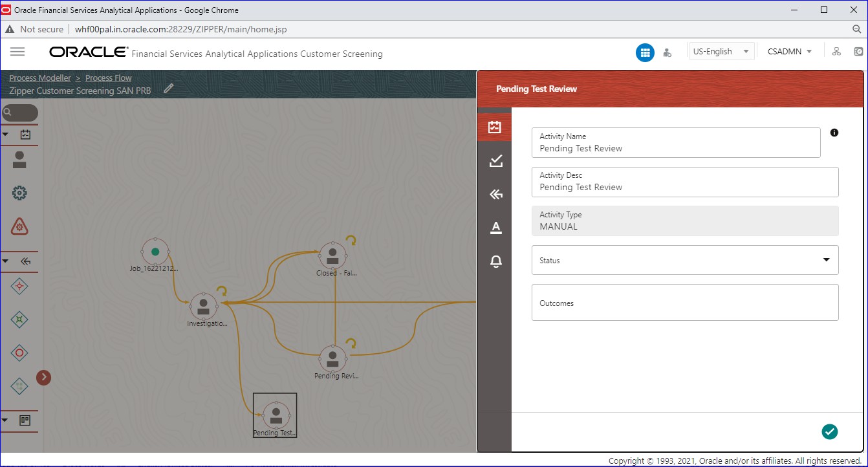This screenshot has width=868, height=467.
Task: Open the US-English language dropdown
Action: tap(721, 52)
